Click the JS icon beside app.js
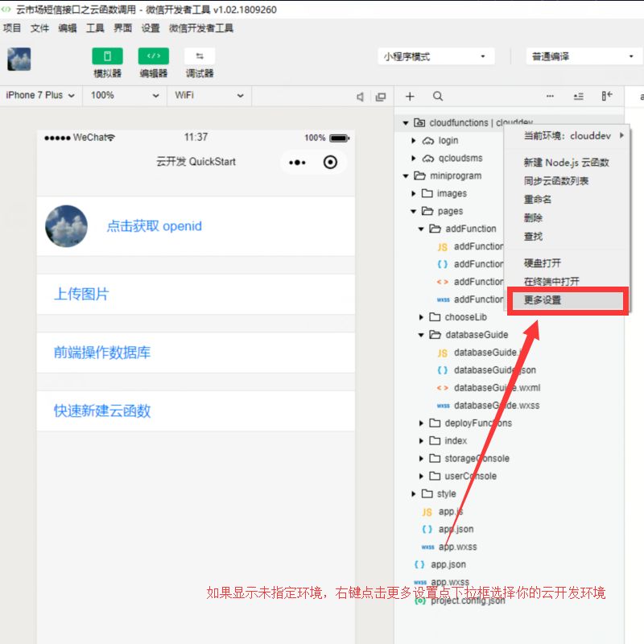The height and width of the screenshot is (644, 644). tap(427, 512)
